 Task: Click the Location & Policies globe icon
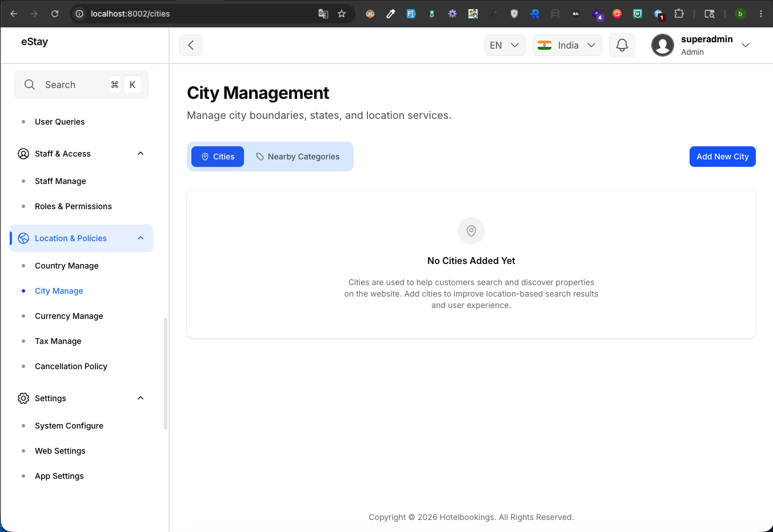tap(23, 238)
